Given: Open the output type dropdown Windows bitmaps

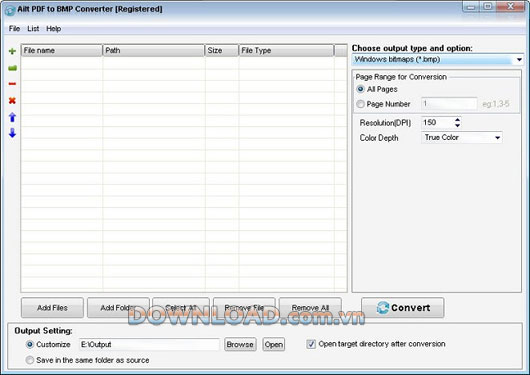Looking at the screenshot, I should pos(437,60).
